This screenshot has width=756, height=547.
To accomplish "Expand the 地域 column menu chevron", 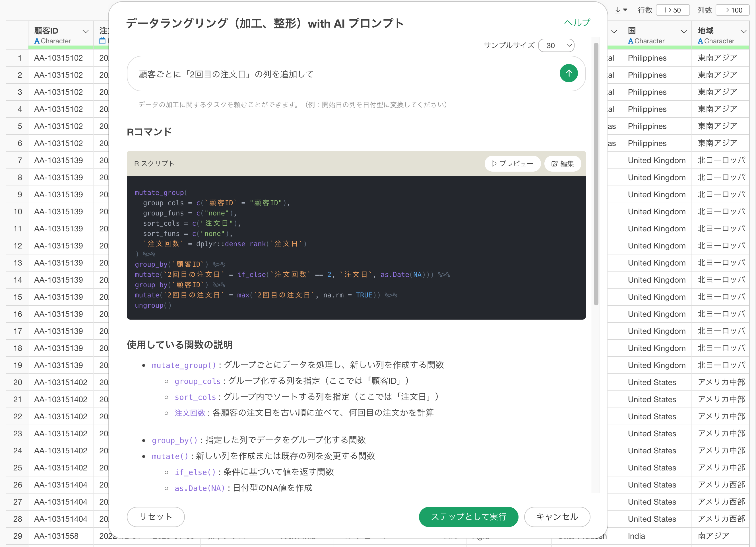I will [x=743, y=31].
